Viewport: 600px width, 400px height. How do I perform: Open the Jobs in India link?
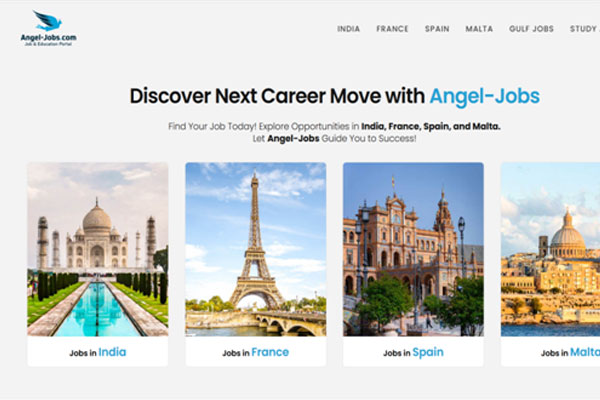point(98,352)
